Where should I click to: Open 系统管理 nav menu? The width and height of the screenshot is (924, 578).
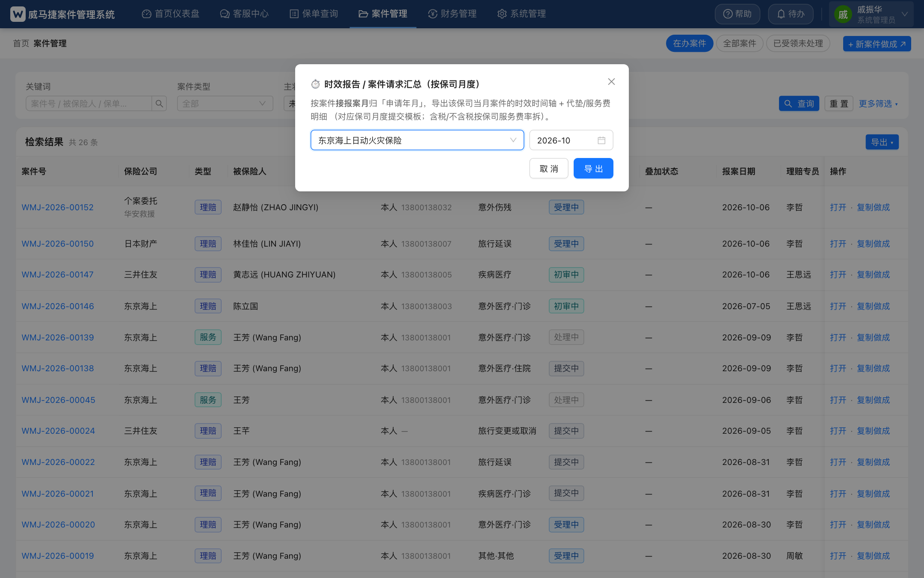click(521, 14)
